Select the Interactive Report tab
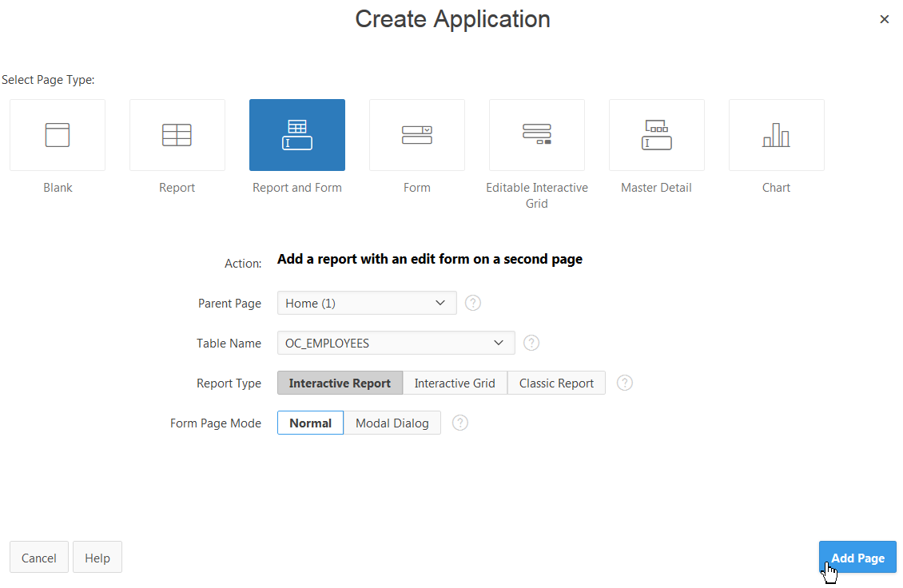 [340, 383]
